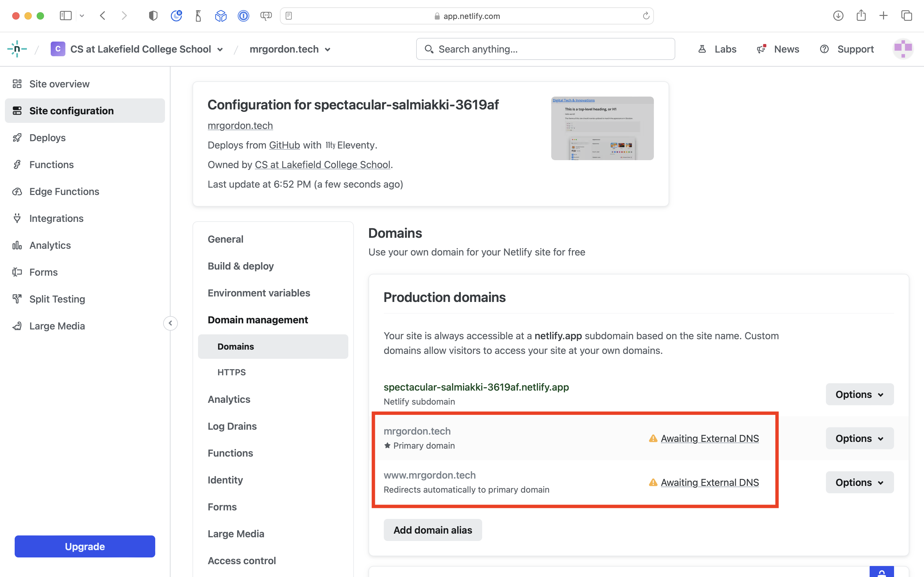This screenshot has height=577, width=924.
Task: Collapse the sidebar with chevron button
Action: point(170,323)
